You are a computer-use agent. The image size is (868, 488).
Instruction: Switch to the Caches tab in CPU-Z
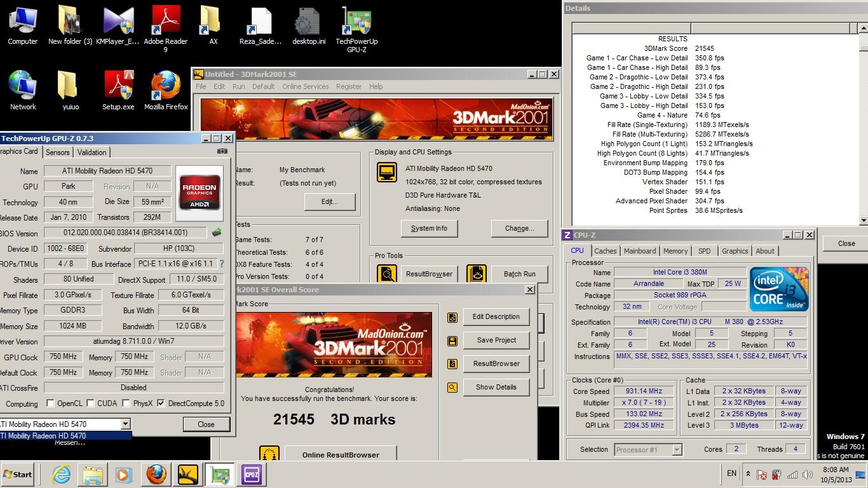click(605, 251)
